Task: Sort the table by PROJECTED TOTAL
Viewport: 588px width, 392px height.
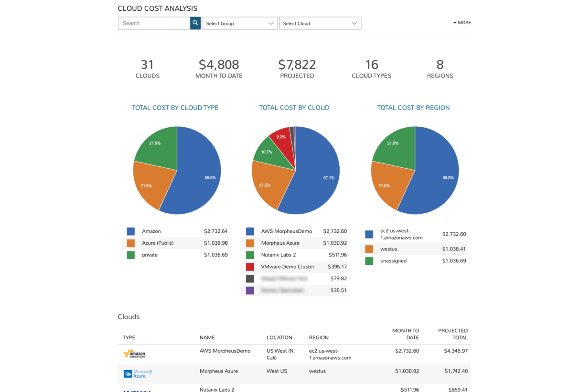Action: (x=453, y=334)
